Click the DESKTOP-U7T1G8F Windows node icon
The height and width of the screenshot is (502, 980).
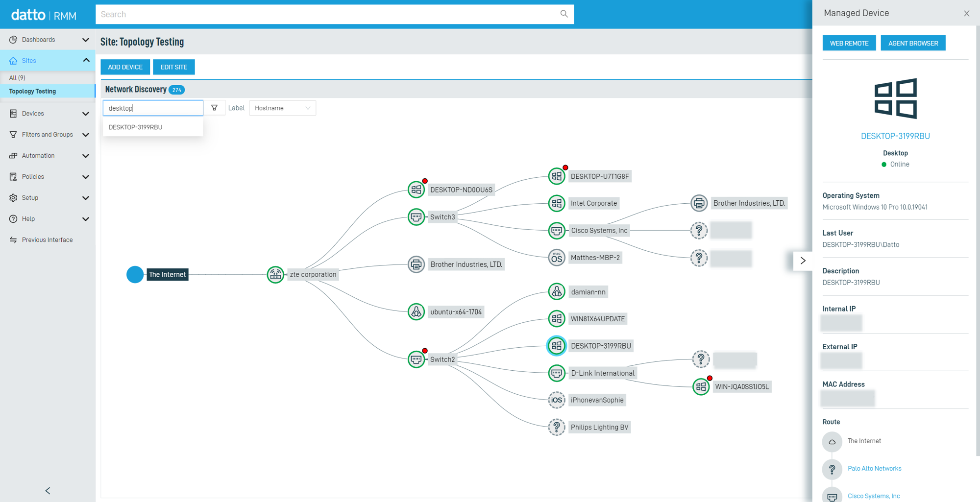pyautogui.click(x=557, y=176)
